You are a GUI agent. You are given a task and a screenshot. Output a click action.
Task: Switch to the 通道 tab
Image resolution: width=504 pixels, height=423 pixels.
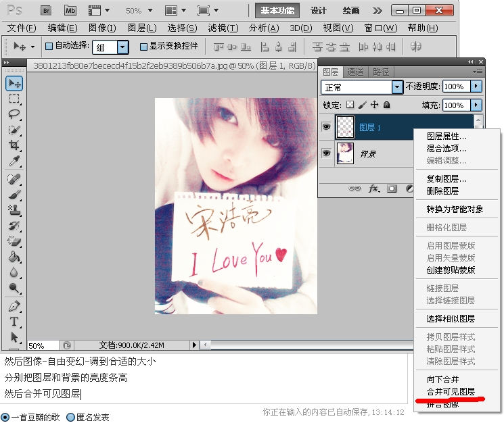(355, 72)
